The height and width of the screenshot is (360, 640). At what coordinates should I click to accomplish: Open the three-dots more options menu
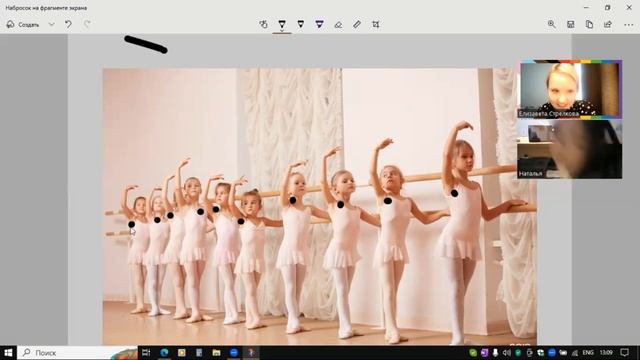(x=629, y=24)
